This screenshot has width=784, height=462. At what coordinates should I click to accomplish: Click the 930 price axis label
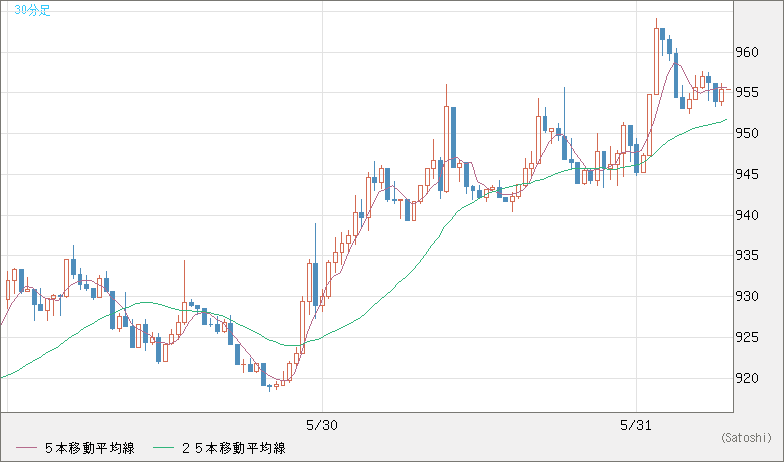pyautogui.click(x=746, y=296)
